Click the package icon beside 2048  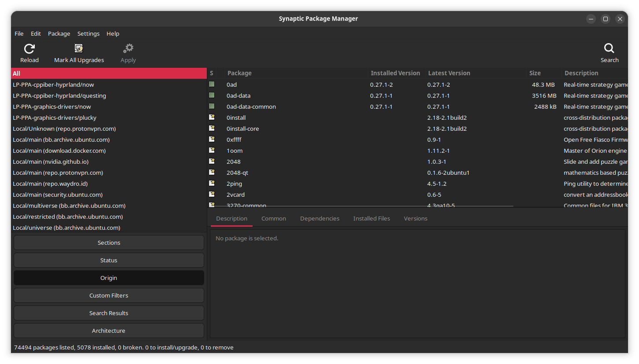pos(212,162)
